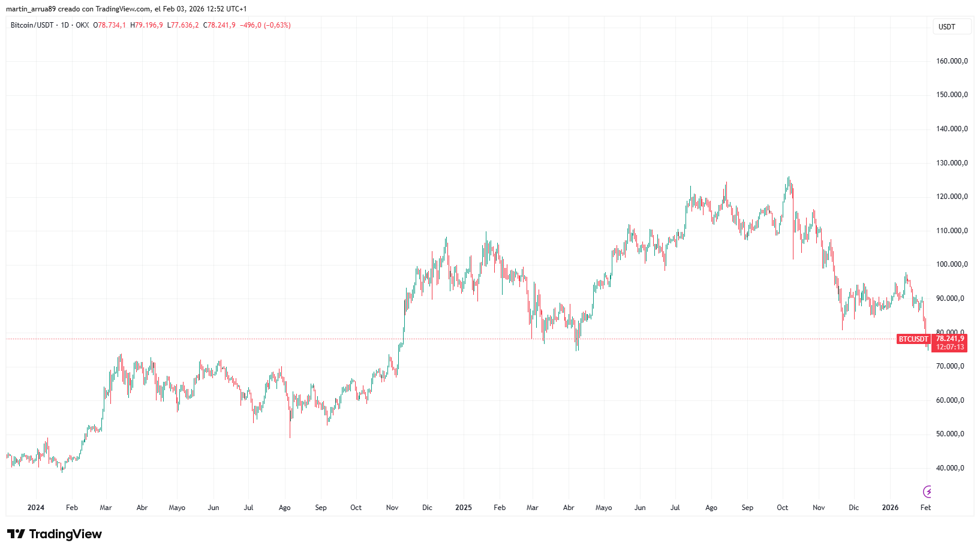Click the −496,0 (−0,63%) change value
The height and width of the screenshot is (552, 980).
coord(265,25)
